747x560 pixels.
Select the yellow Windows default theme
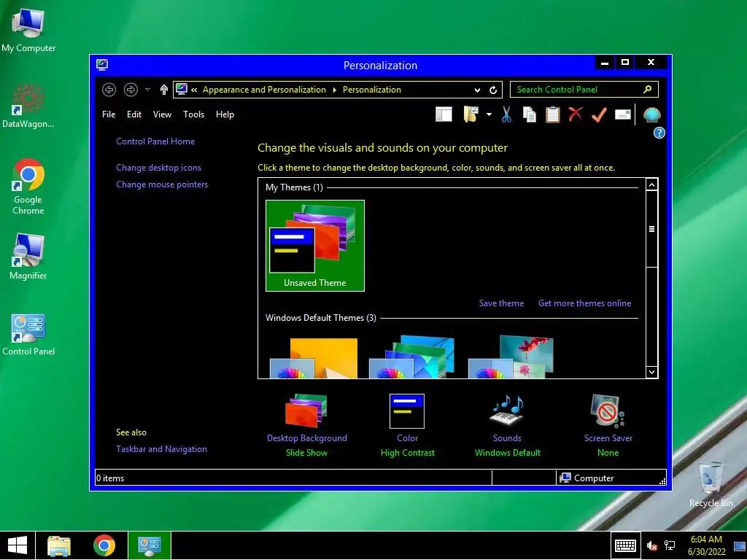point(314,357)
